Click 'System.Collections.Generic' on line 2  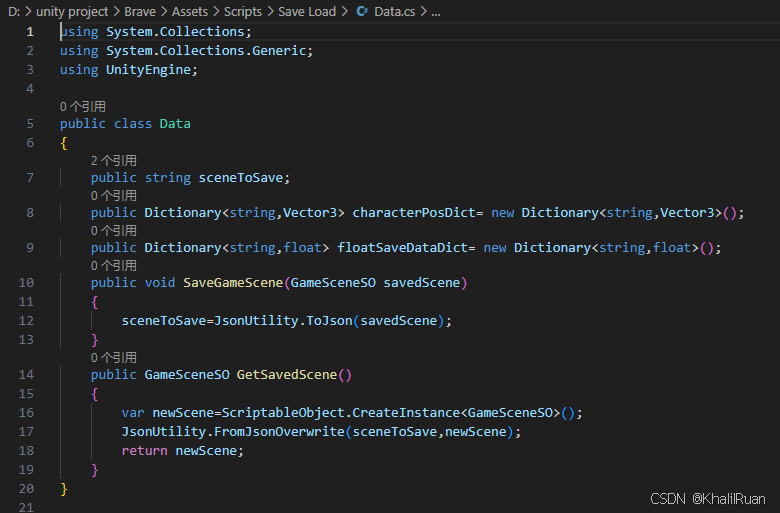point(206,51)
